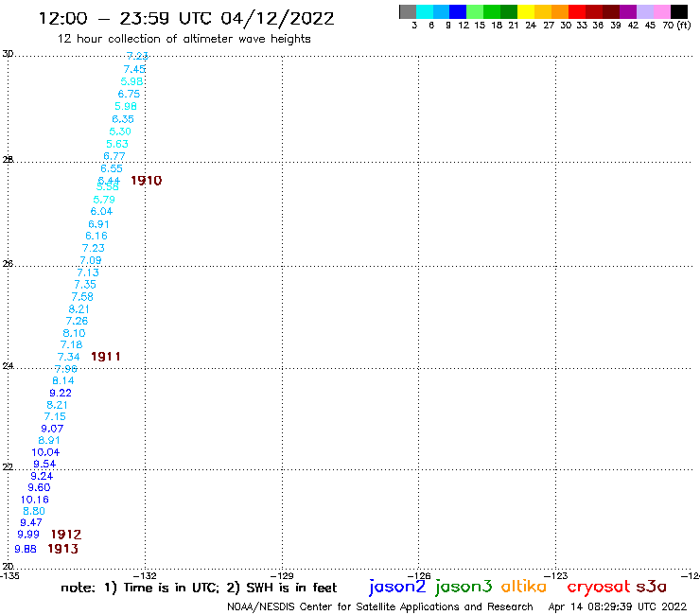Click the 1911 time marker
Image resolution: width=700 pixels, height=615 pixels.
106,357
